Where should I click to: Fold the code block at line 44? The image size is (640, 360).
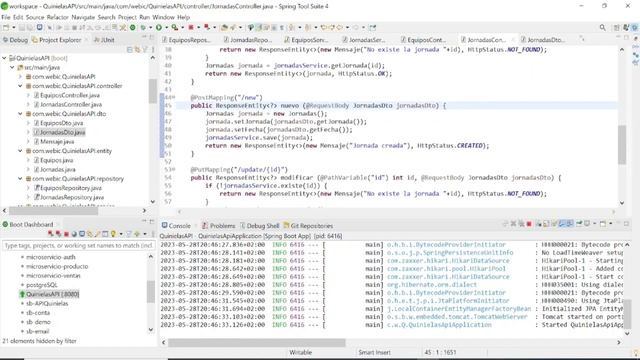pyautogui.click(x=173, y=98)
